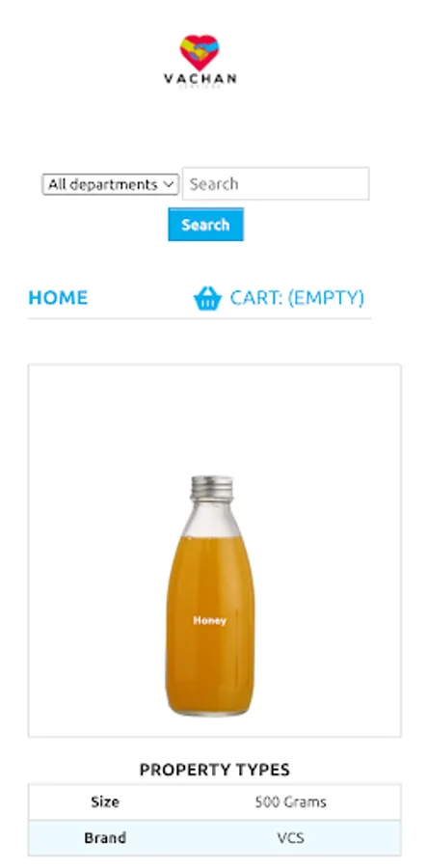Click the tiny subtitle under VACHAN logo

click(x=200, y=87)
